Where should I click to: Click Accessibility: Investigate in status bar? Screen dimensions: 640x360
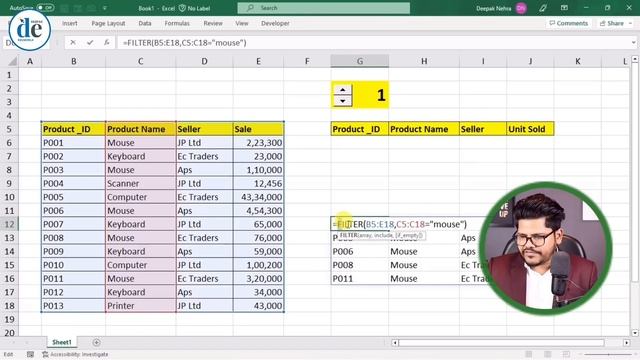76,354
